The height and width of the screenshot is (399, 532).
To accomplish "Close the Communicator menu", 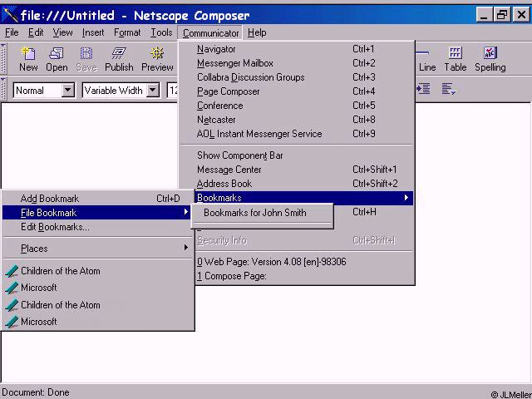I will click(210, 33).
